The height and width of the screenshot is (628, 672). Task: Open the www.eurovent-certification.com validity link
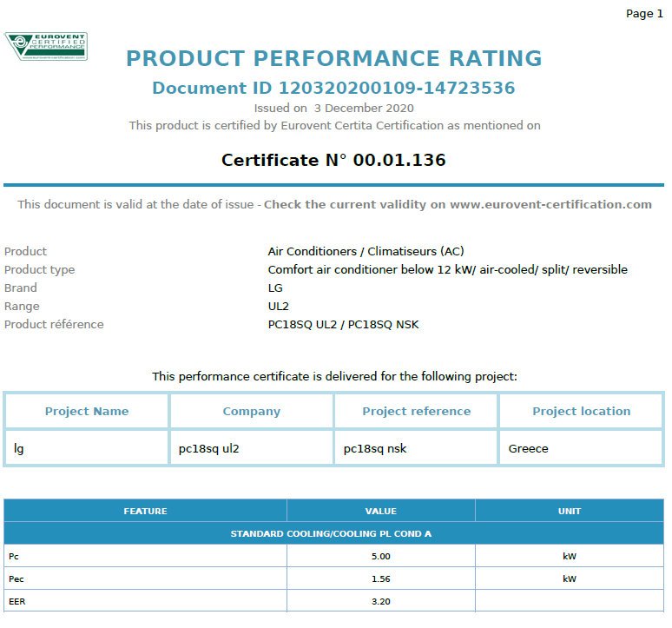pyautogui.click(x=550, y=204)
